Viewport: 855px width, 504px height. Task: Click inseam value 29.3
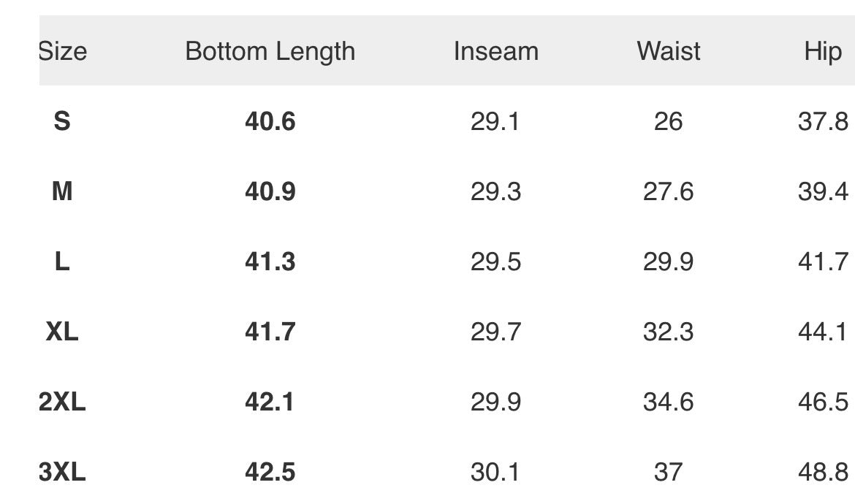point(495,191)
